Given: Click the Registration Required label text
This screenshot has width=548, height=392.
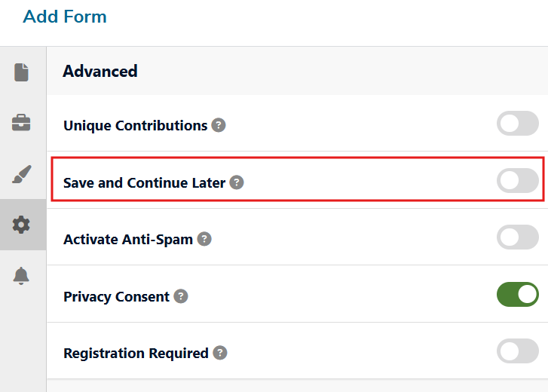Looking at the screenshot, I should pos(136,353).
